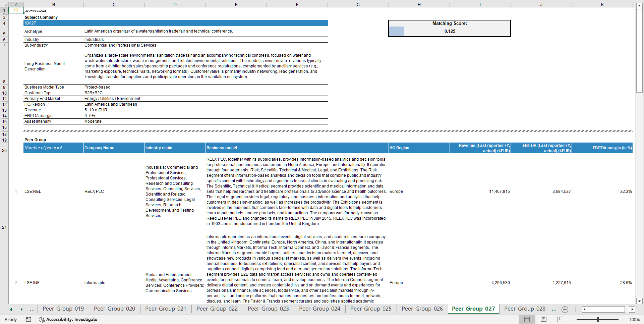Click the zoom slider handle
The image size is (644, 324).
point(597,319)
